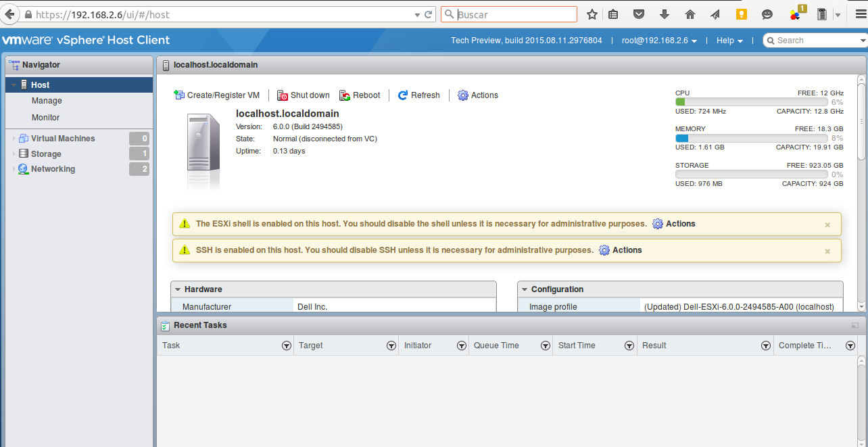Viewport: 868px width, 447px height.
Task: Click the chat smiley extension icon
Action: (767, 14)
